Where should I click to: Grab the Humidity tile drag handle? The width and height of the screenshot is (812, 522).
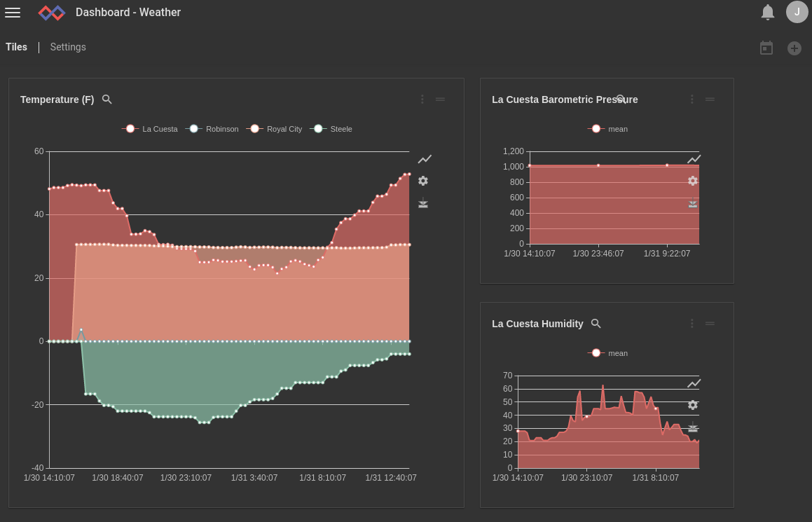pos(710,323)
